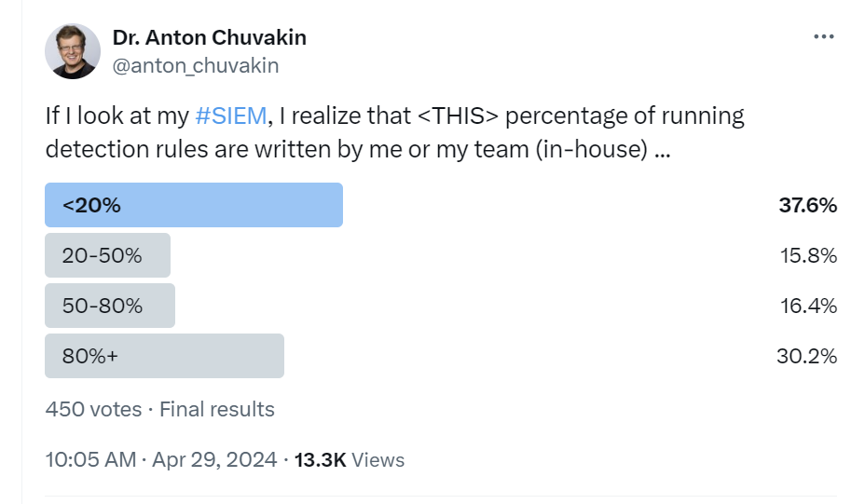The height and width of the screenshot is (504, 851).
Task: Select the 80%+ poll option bar
Action: 164,356
